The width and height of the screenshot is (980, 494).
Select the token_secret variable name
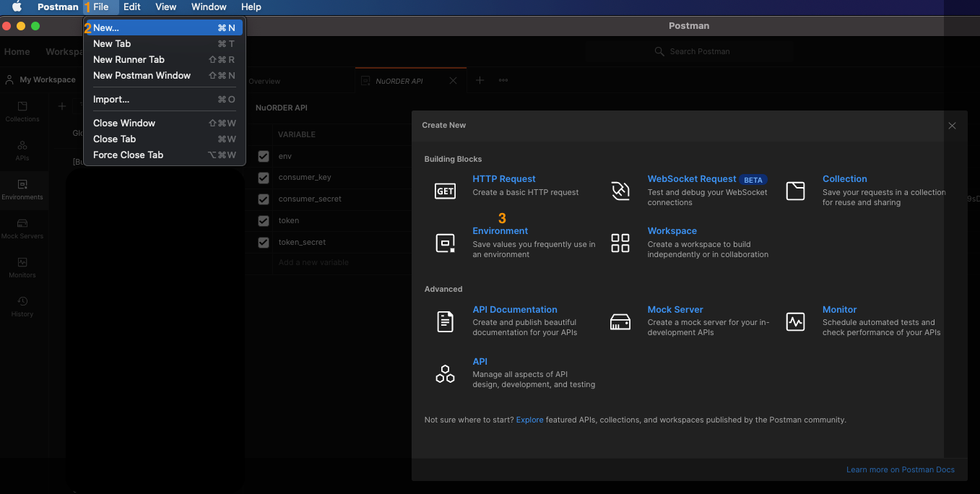pyautogui.click(x=303, y=243)
